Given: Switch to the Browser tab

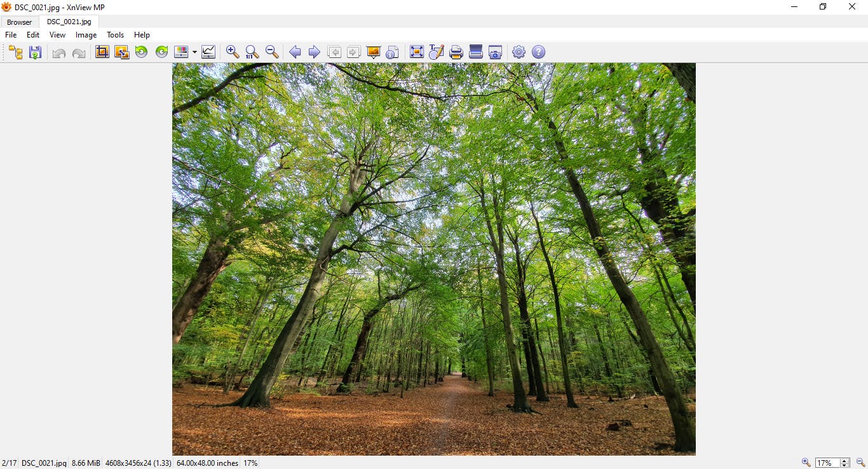Looking at the screenshot, I should 20,22.
